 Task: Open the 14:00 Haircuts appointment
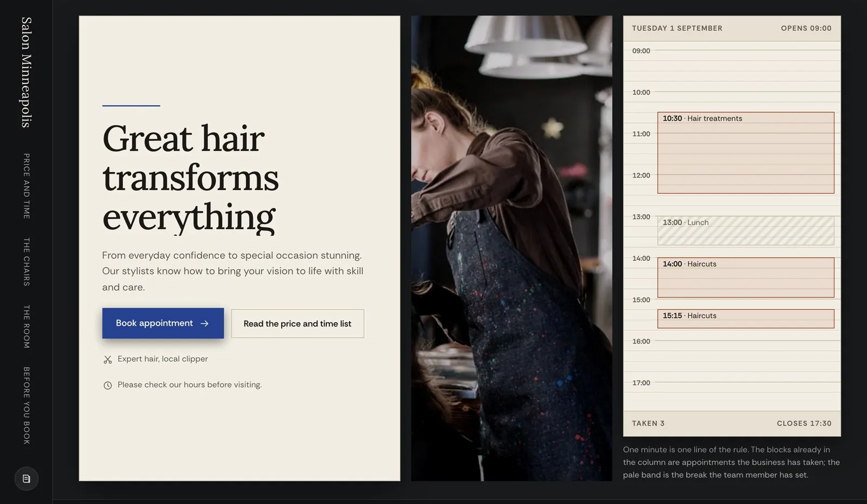746,278
